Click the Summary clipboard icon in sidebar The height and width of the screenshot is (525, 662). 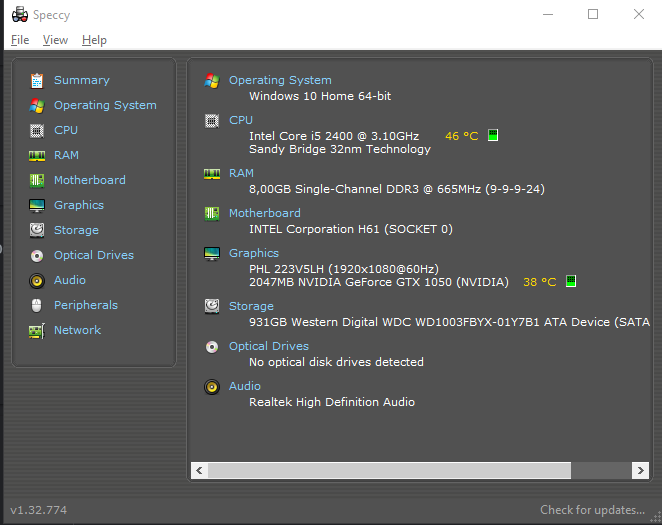pyautogui.click(x=37, y=80)
